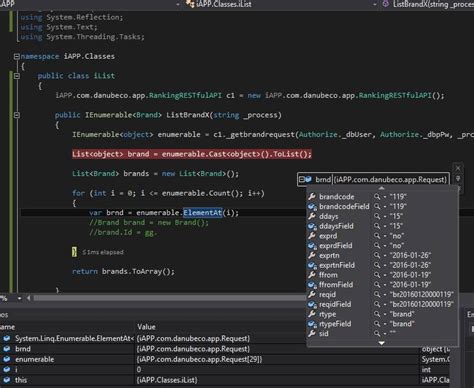Viewport: 474px width, 388px height.
Task: Click 'using System.Threading.Tasks;' line
Action: tap(82, 37)
